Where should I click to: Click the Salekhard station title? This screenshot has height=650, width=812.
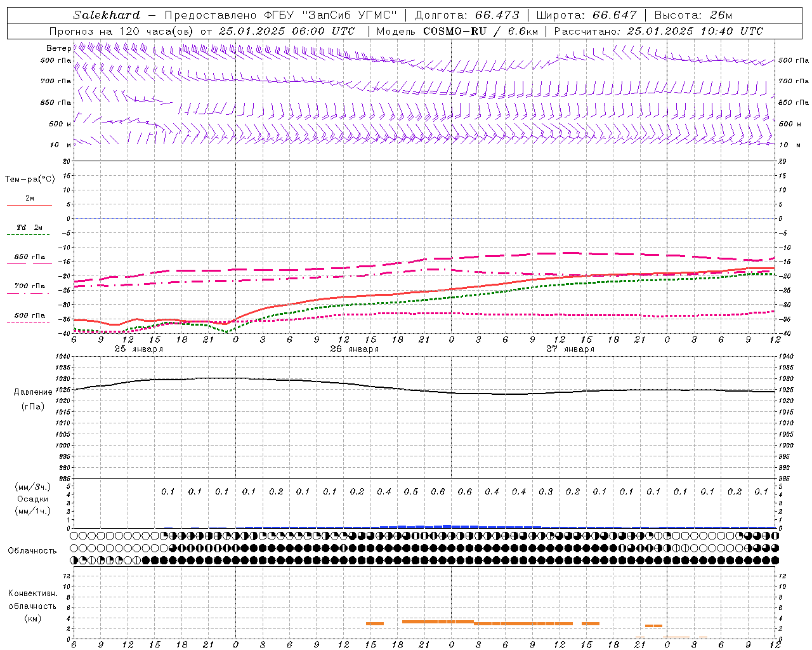(x=106, y=15)
